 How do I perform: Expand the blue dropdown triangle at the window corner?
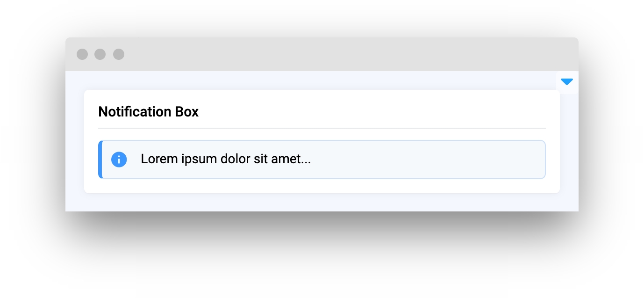(567, 82)
